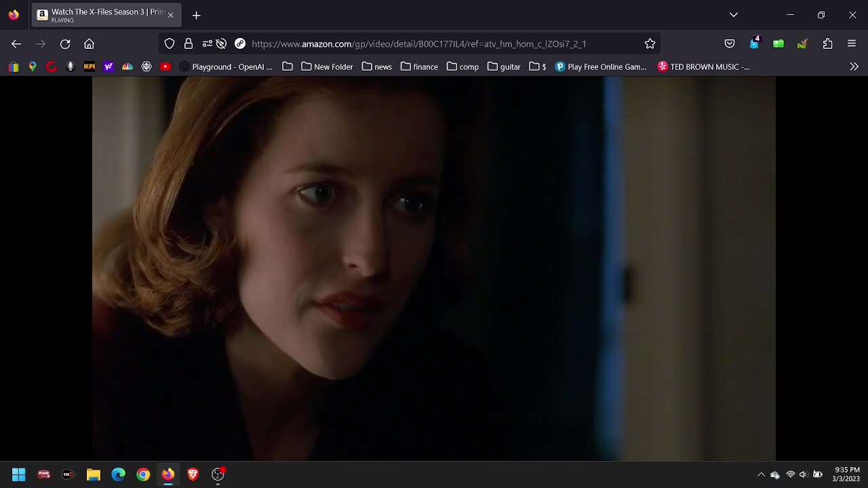Open the Firefox icon in title bar
This screenshot has width=868, height=488.
(14, 15)
